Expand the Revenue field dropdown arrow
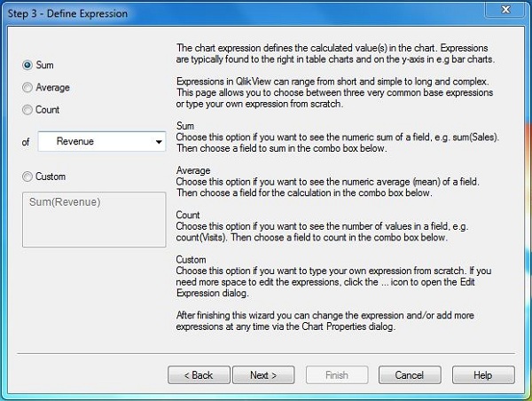This screenshot has width=532, height=401. click(159, 141)
